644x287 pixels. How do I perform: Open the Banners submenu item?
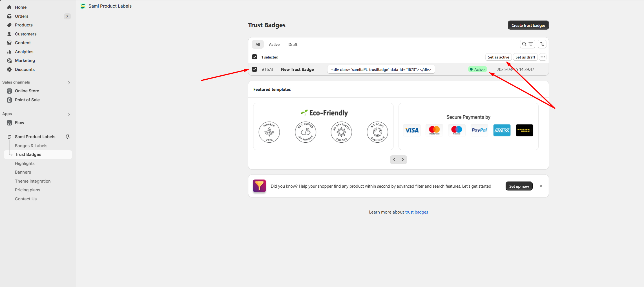click(23, 172)
